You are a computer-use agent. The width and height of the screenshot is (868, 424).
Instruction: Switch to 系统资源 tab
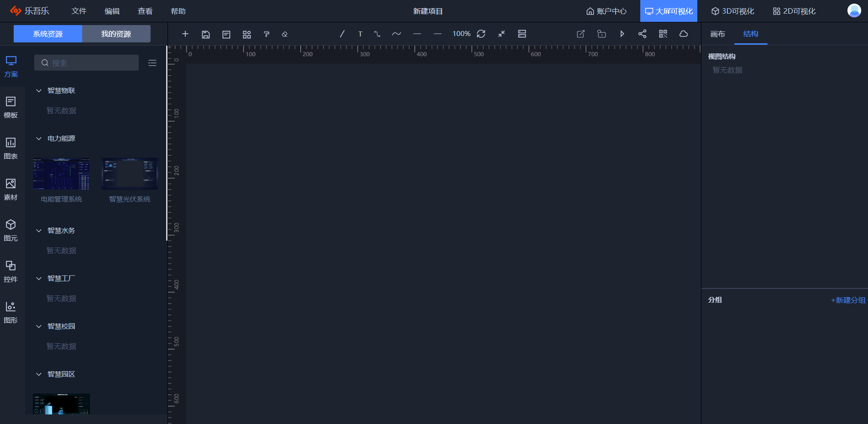pyautogui.click(x=48, y=34)
